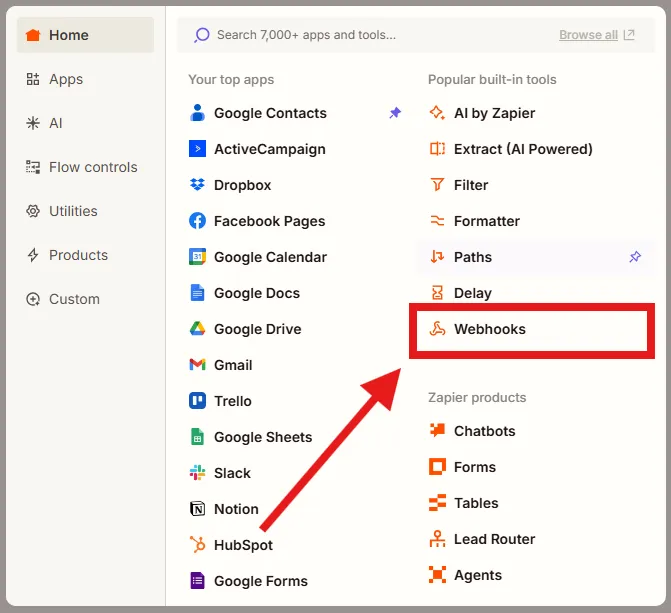
Task: Unpin Google Contacts with the pin icon
Action: 395,113
